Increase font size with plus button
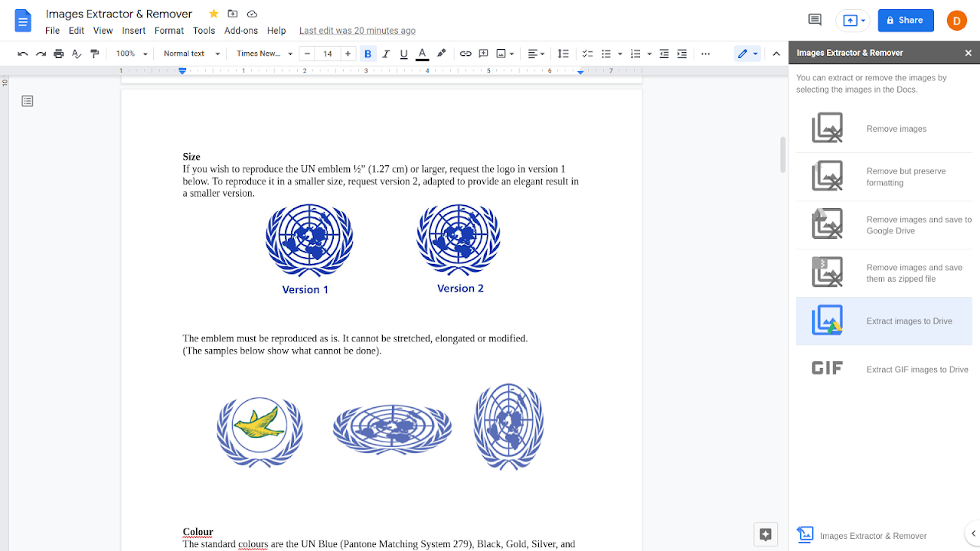 pyautogui.click(x=348, y=54)
